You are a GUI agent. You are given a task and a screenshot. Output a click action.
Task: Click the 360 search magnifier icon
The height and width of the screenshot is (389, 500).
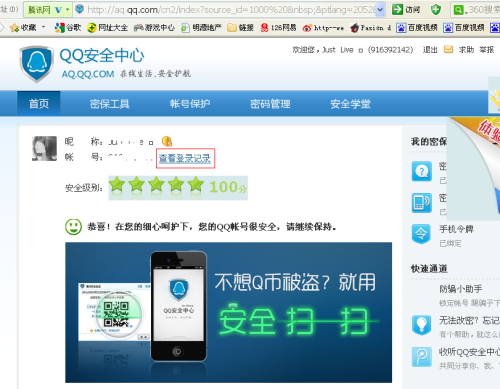coord(459,10)
